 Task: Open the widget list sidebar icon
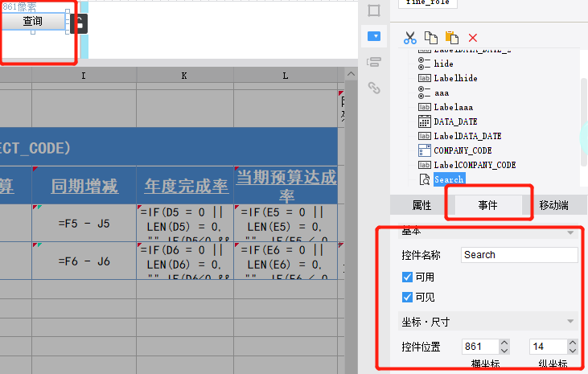tap(374, 62)
